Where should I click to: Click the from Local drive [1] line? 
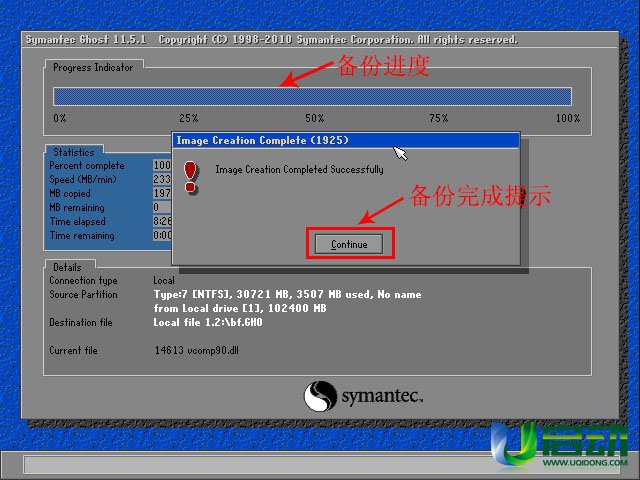[x=240, y=308]
